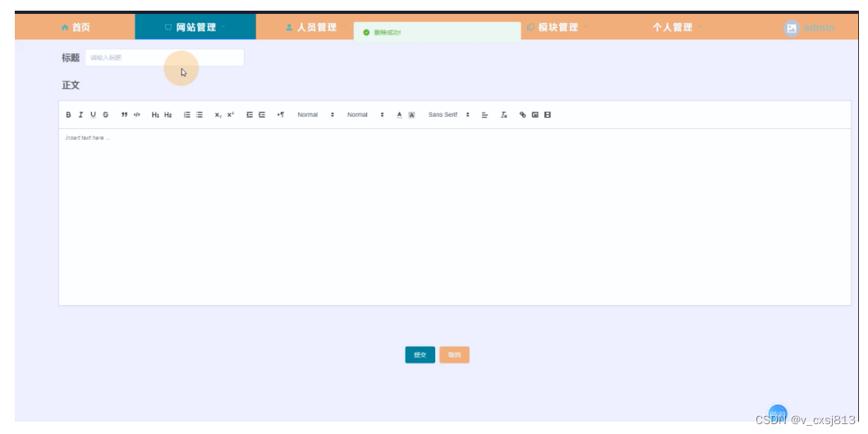The width and height of the screenshot is (868, 434).
Task: Apply Heading 2 style
Action: (168, 115)
